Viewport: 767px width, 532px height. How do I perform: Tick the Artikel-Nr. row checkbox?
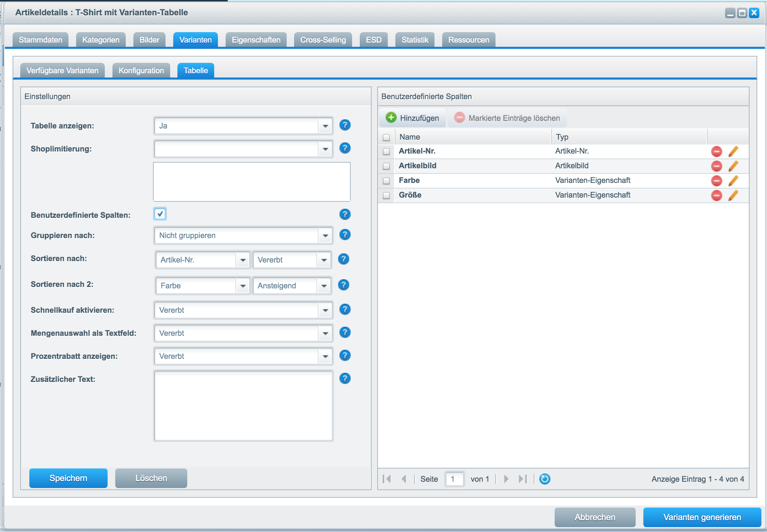pyautogui.click(x=386, y=152)
